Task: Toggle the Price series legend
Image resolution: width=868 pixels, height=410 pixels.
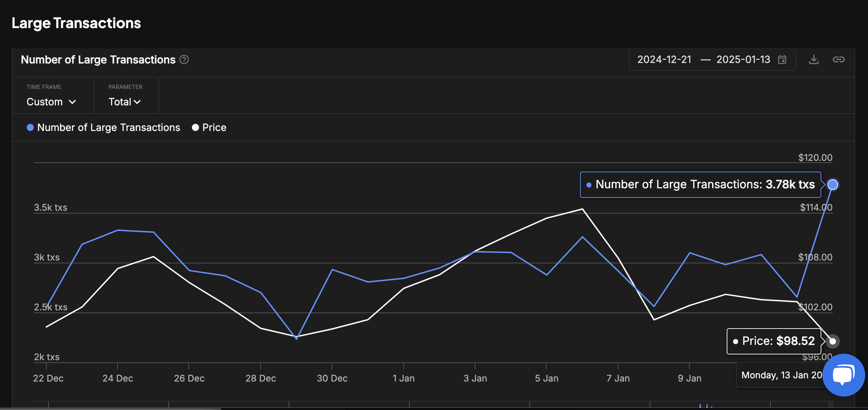Action: coord(214,127)
